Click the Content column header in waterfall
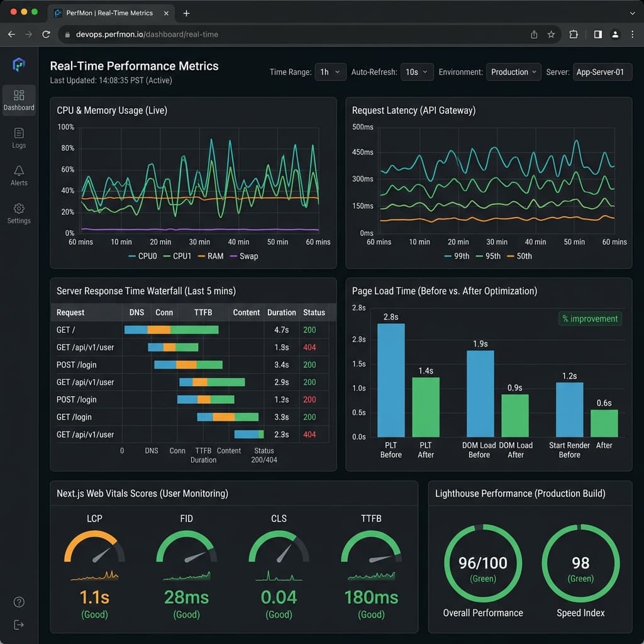This screenshot has height=644, width=644. click(x=246, y=312)
